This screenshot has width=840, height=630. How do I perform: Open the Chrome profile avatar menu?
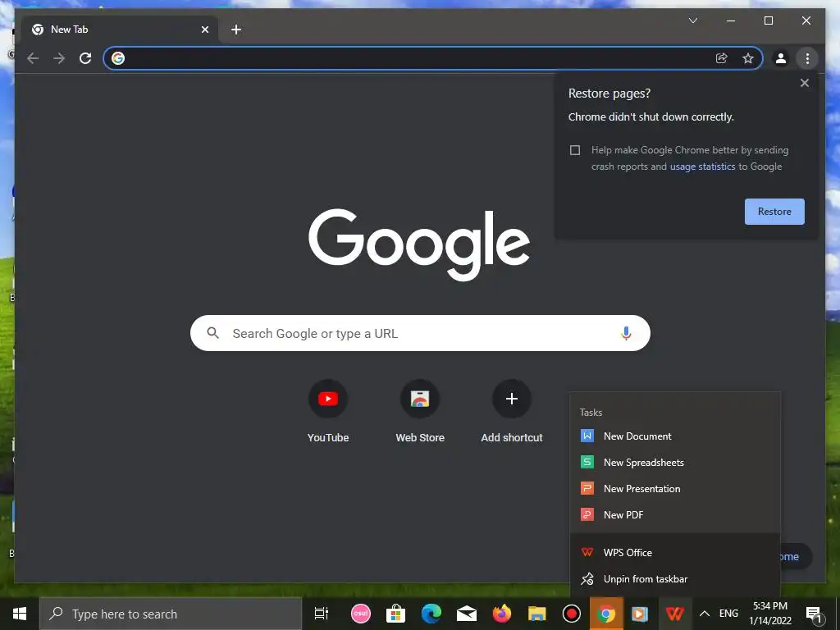(x=781, y=58)
